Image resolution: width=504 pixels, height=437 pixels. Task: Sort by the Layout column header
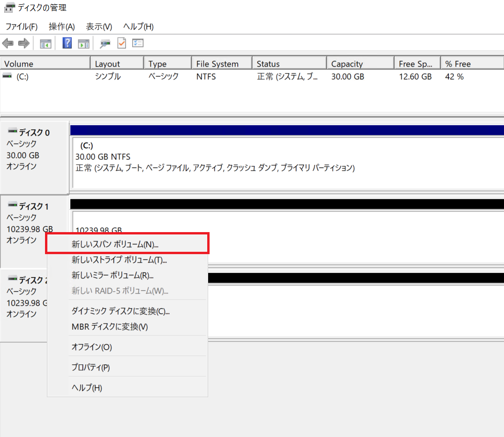click(117, 63)
